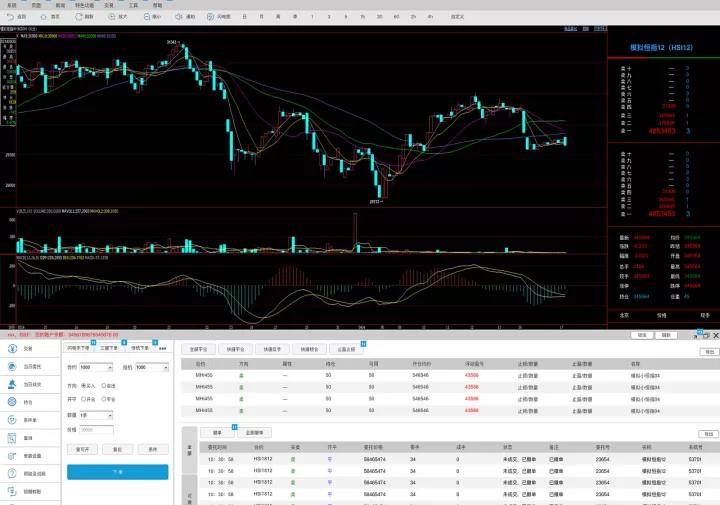Switch to the 三键下单 order tab
720x505 pixels.
point(109,348)
